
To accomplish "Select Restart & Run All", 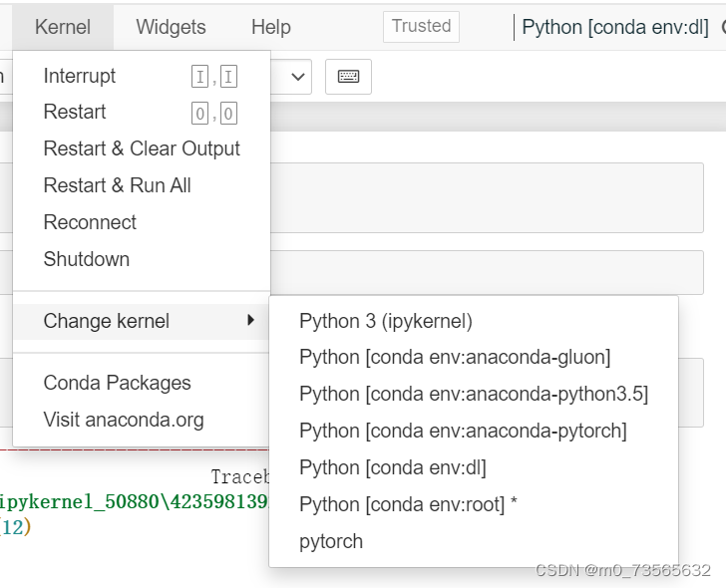I will point(118,185).
